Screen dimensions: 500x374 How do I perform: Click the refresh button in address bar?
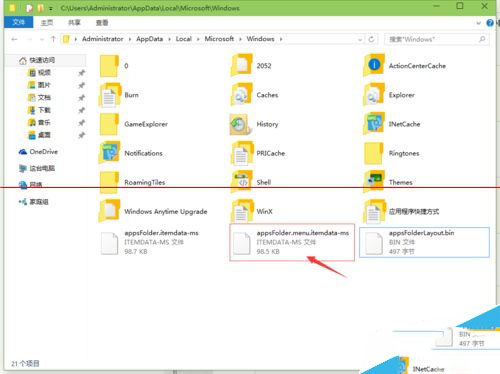click(x=371, y=39)
